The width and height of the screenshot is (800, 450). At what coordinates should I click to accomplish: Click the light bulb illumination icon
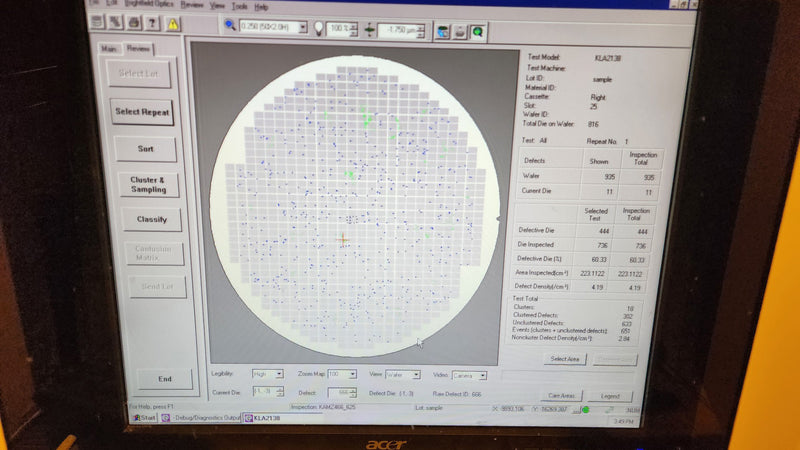(x=318, y=28)
